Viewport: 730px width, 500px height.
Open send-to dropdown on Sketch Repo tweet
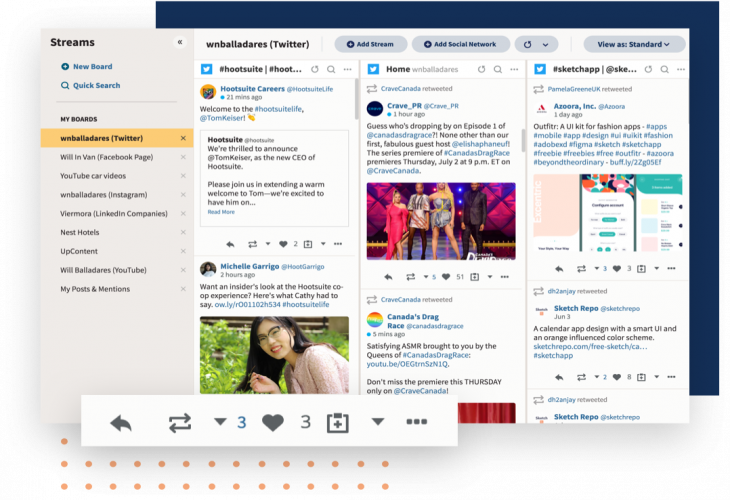click(656, 377)
